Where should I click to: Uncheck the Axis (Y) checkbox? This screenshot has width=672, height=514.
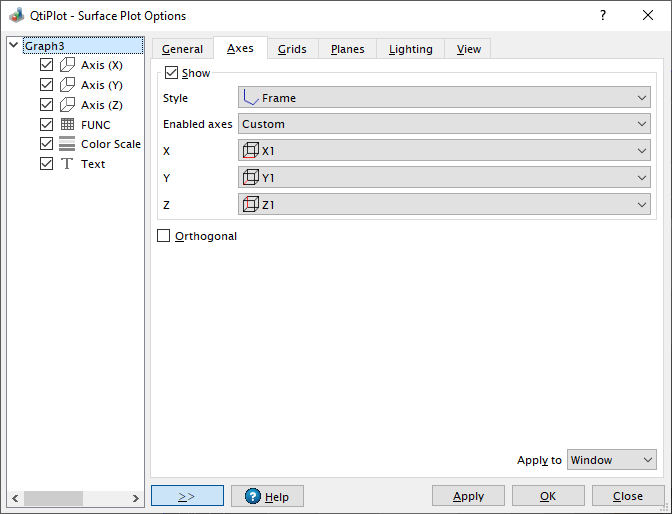pos(46,85)
